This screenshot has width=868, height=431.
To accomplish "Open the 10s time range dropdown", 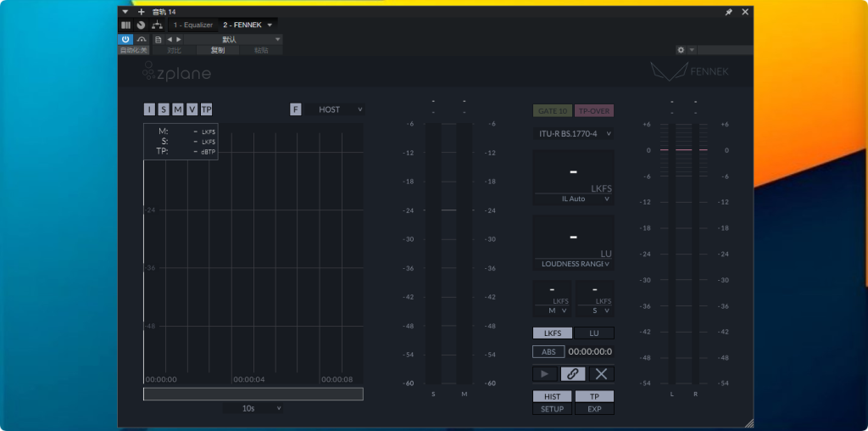I will (x=253, y=408).
